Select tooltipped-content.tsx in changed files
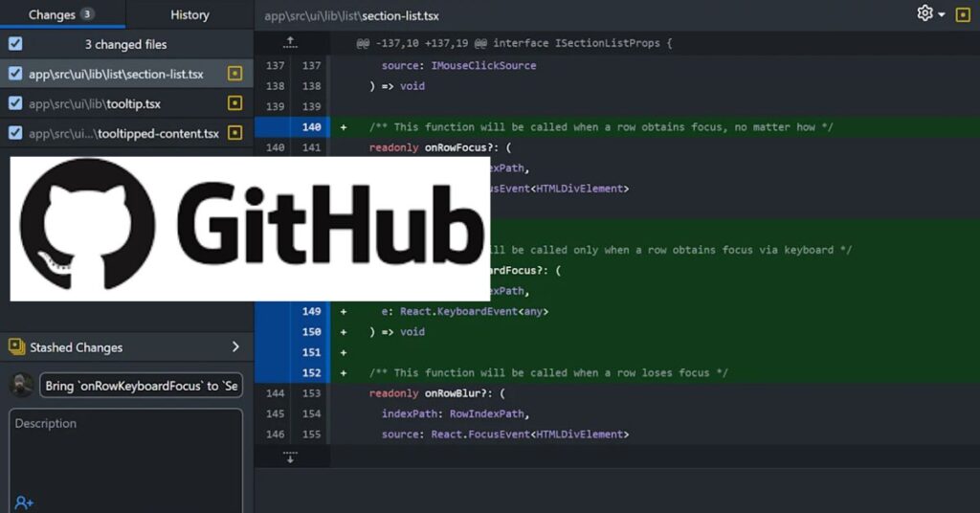980x513 pixels. coord(126,133)
